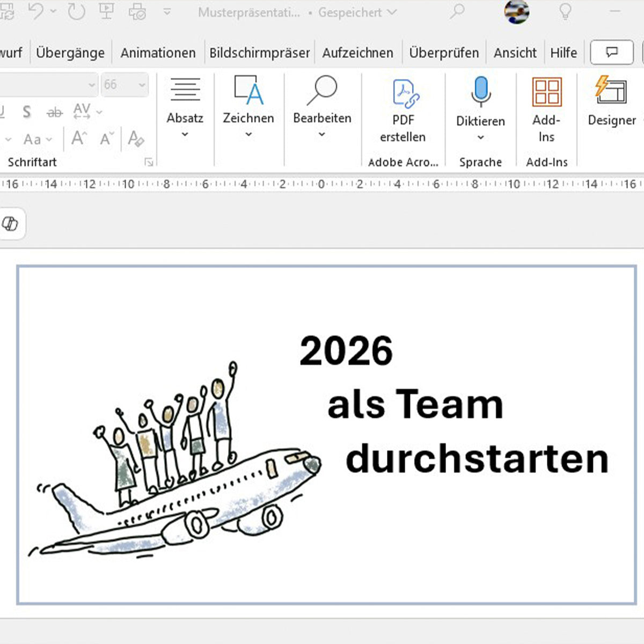Select the Diktieren microphone icon
This screenshot has height=644, width=644.
[x=480, y=91]
